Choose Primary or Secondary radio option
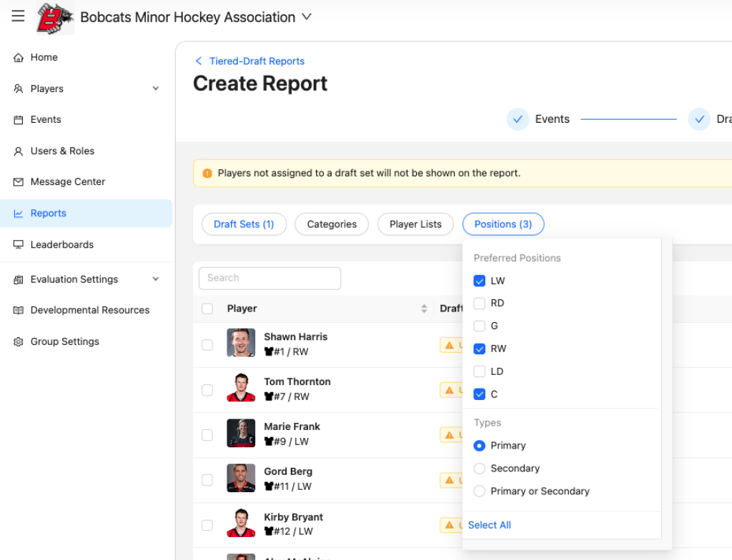The width and height of the screenshot is (732, 560). click(480, 491)
